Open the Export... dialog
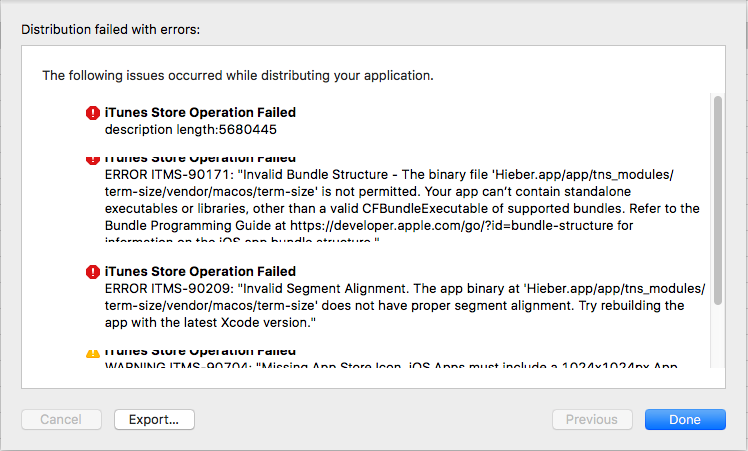 click(x=154, y=420)
